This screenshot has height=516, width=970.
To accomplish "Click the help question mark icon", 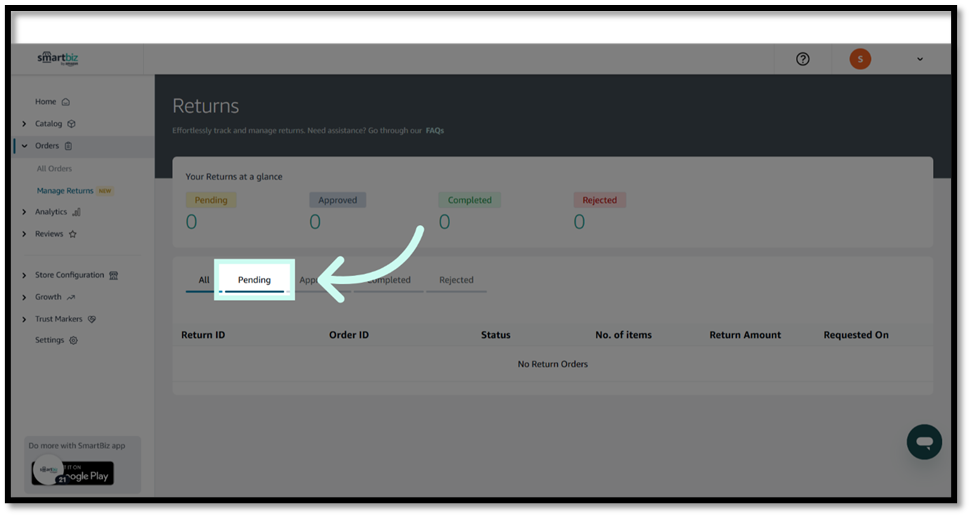I will (802, 59).
